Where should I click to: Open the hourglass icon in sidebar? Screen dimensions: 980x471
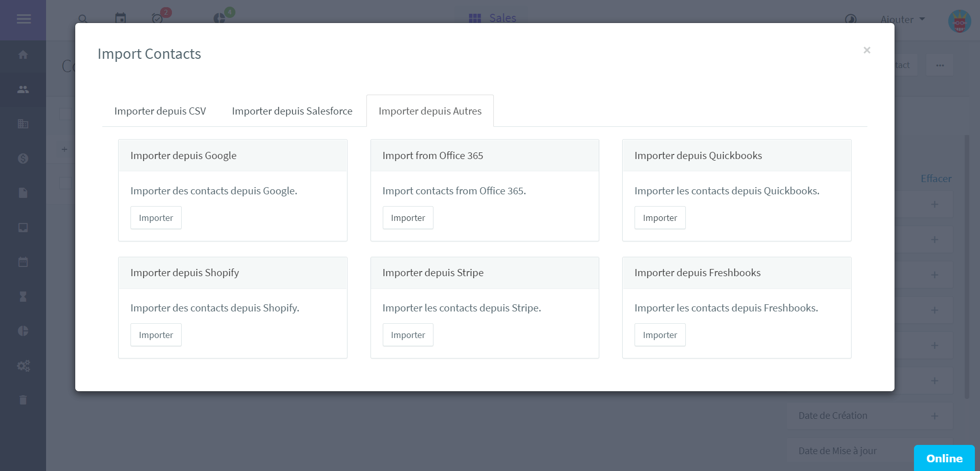pos(23,297)
